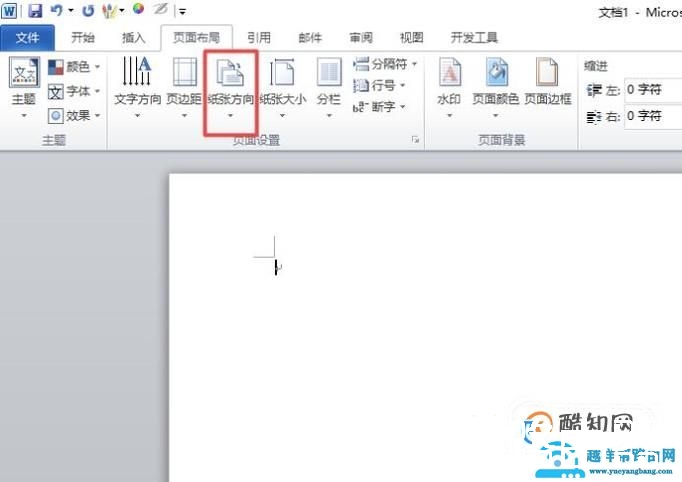This screenshot has width=682, height=482.
Task: Expand the 水印 dropdown arrow
Action: click(450, 115)
